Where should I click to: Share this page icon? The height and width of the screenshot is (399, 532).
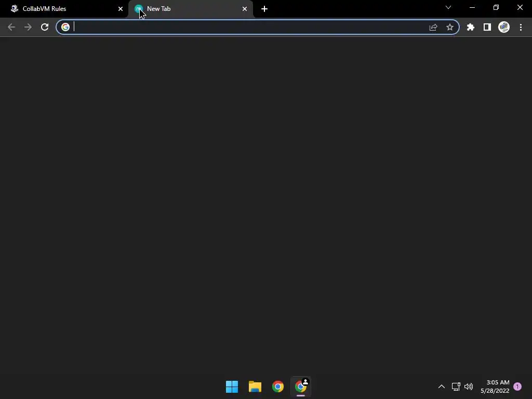point(433,27)
